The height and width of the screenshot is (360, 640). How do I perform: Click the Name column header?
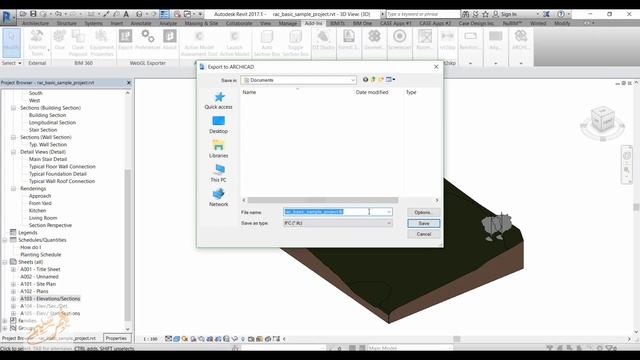point(249,92)
